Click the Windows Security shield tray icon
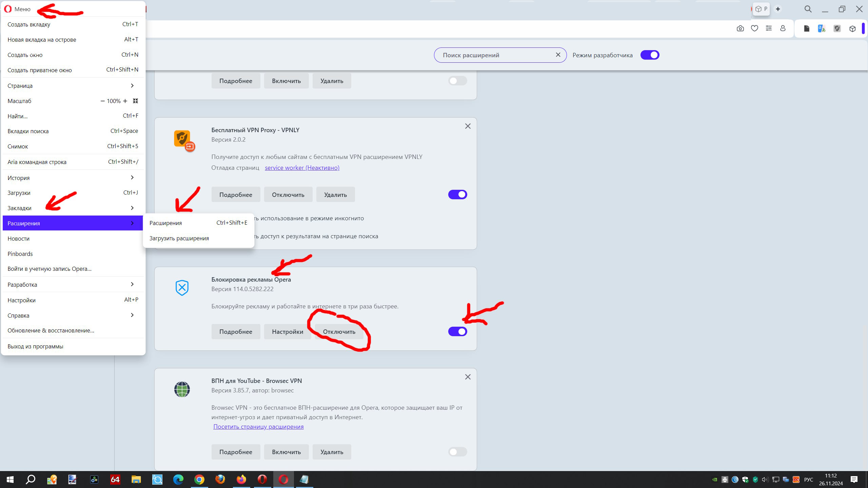The height and width of the screenshot is (488, 868). (745, 480)
